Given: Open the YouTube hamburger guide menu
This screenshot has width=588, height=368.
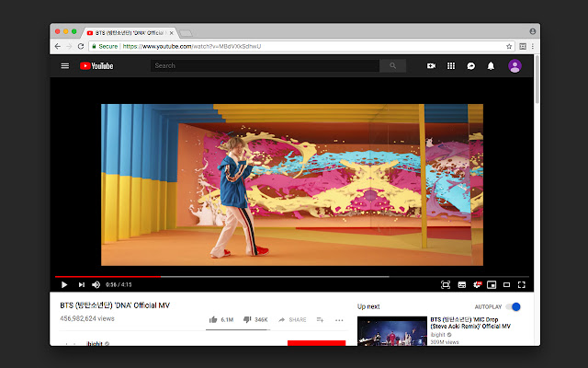Looking at the screenshot, I should click(64, 65).
